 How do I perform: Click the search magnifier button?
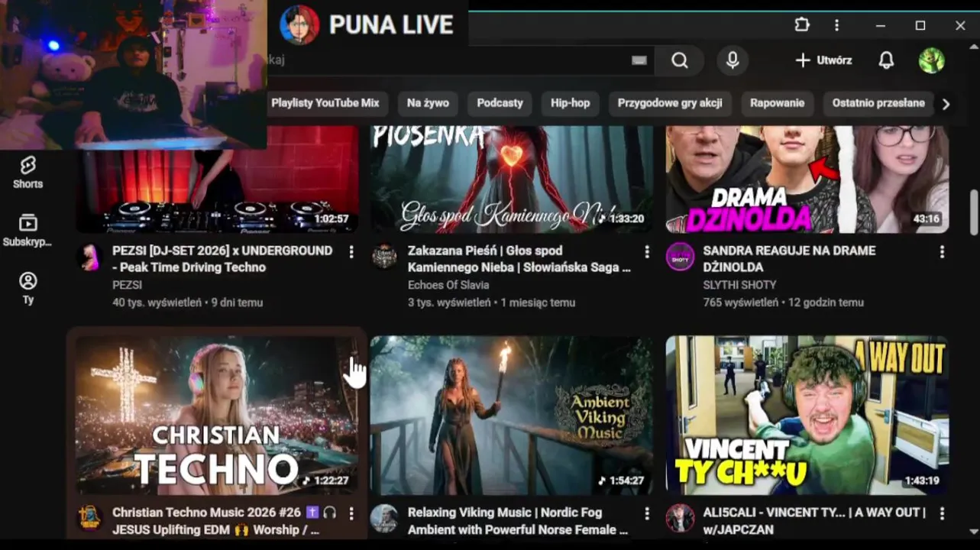click(680, 60)
